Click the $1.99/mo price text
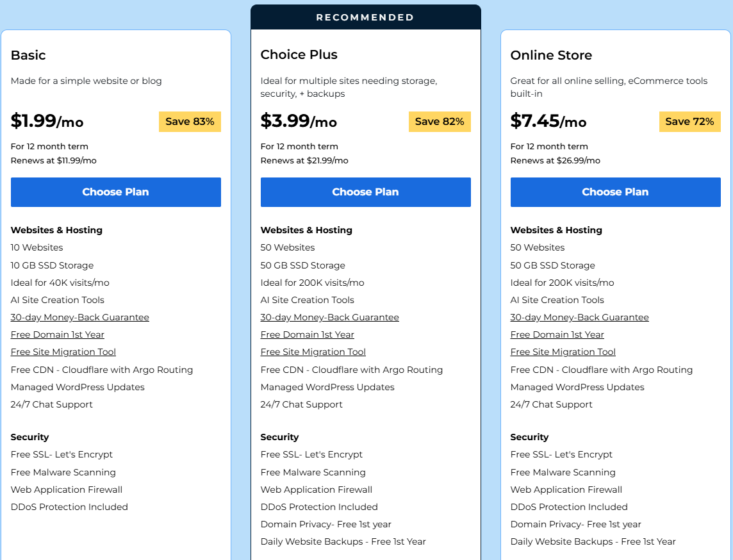Image resolution: width=733 pixels, height=560 pixels. coord(47,121)
